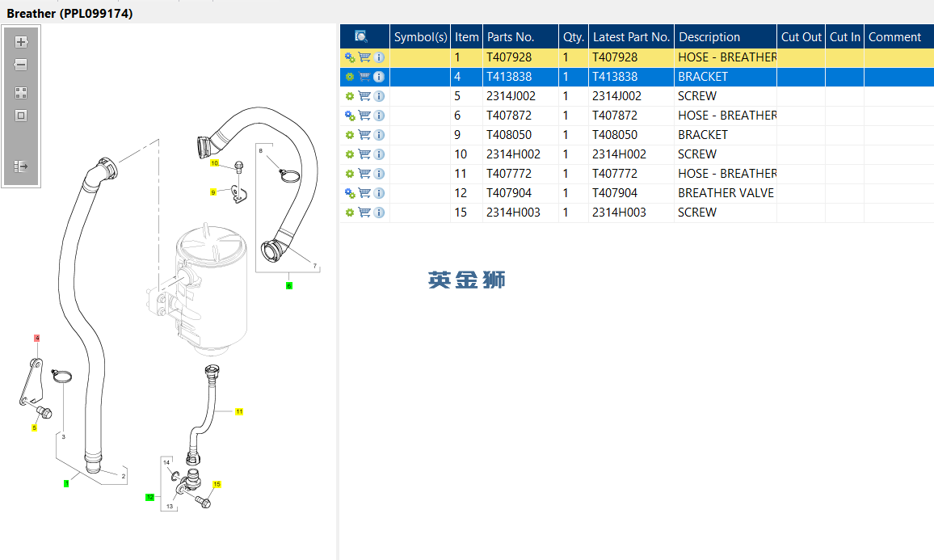Click Breather (PPL099174) title
The height and width of the screenshot is (560, 934).
(69, 13)
